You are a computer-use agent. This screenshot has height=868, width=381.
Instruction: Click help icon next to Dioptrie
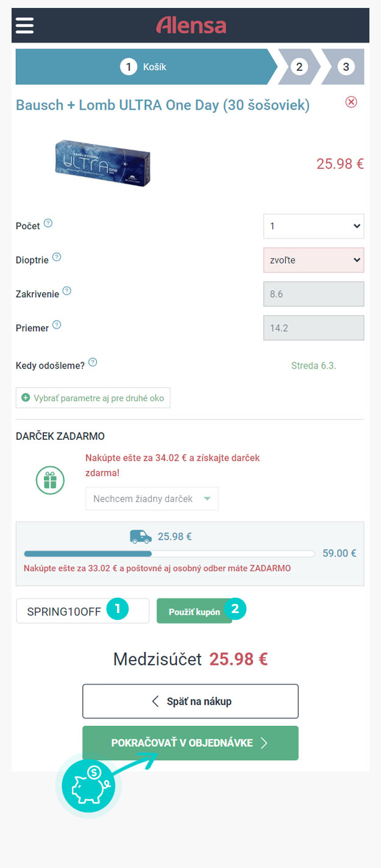pyautogui.click(x=57, y=257)
